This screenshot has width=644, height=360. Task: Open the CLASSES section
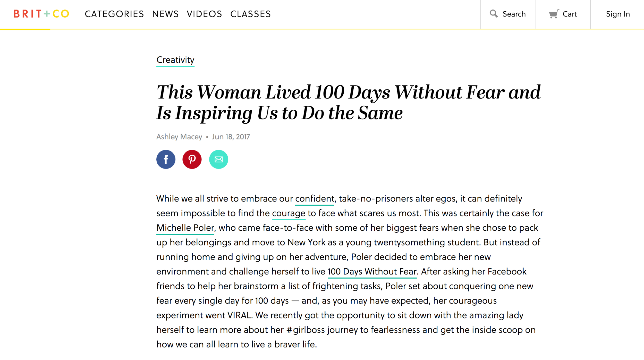pos(250,14)
